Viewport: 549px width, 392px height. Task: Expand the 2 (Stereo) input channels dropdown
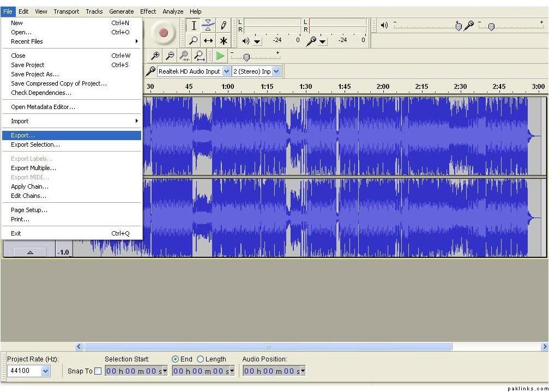point(276,71)
